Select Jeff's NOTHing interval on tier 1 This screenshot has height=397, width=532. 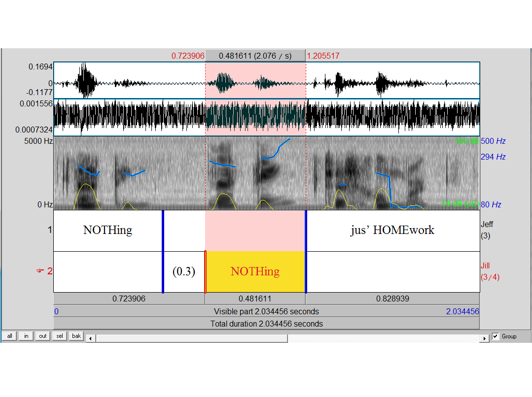pos(107,231)
